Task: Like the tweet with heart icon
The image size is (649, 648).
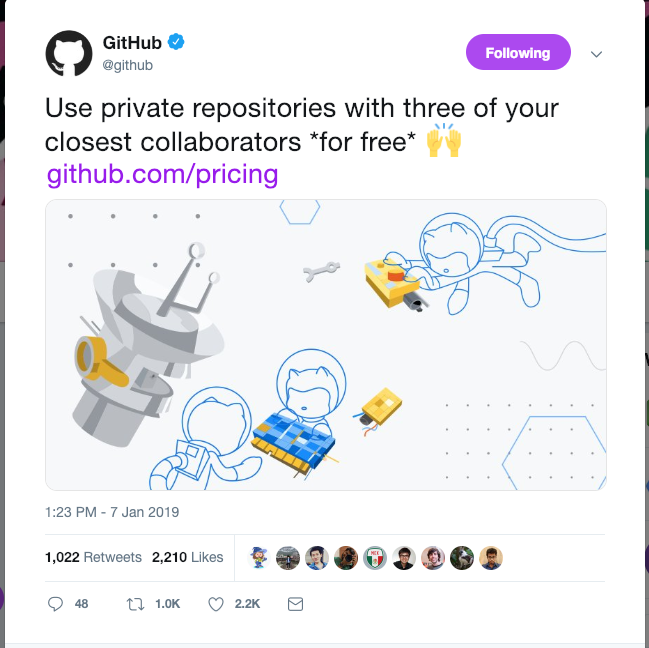Action: click(216, 604)
